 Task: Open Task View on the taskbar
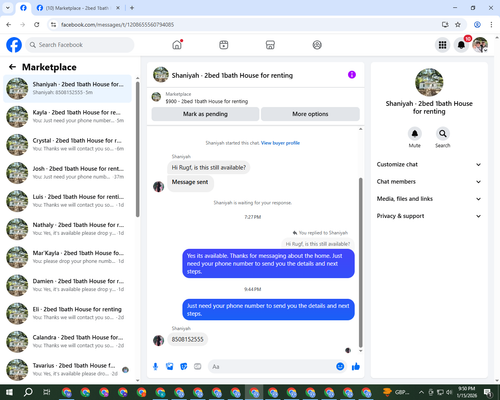(47, 392)
